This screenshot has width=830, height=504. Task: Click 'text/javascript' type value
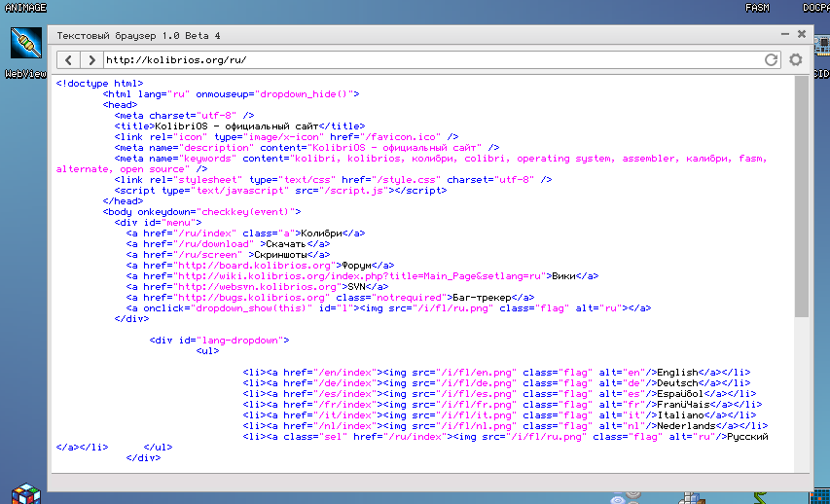pos(239,191)
